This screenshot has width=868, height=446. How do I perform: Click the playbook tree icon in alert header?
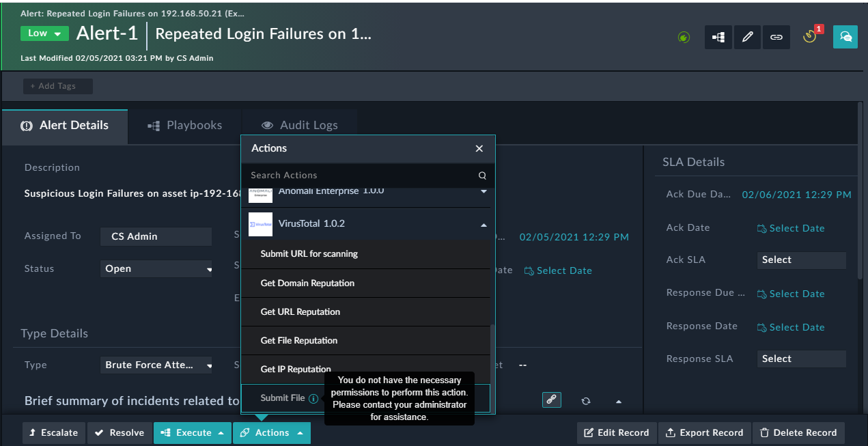718,37
